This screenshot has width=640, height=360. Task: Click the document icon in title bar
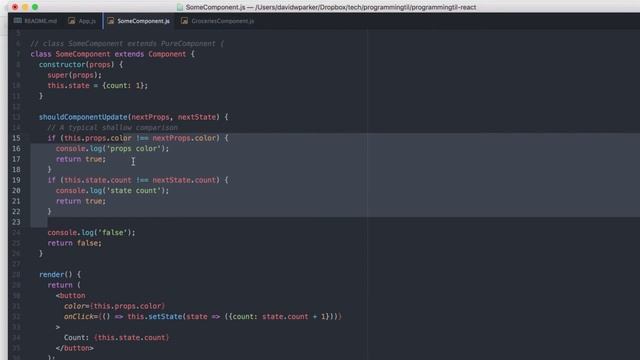(x=180, y=7)
